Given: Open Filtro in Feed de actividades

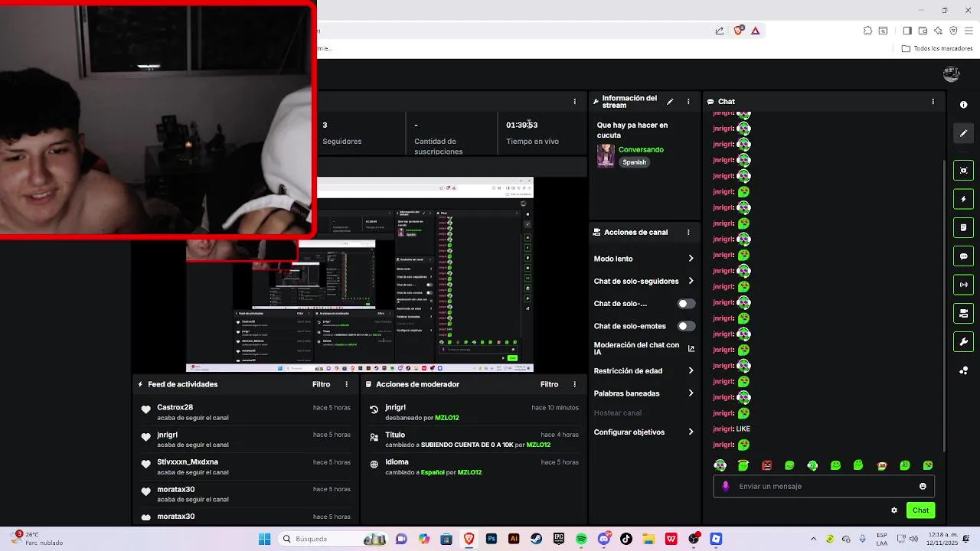Looking at the screenshot, I should [321, 384].
